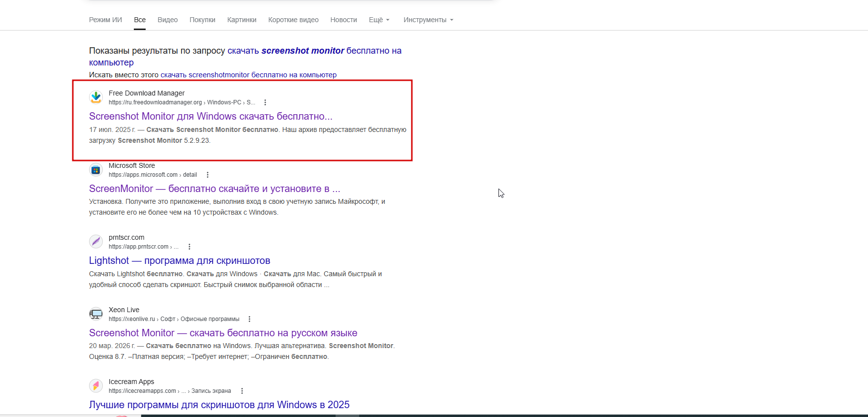
Task: Click the ru.freedownloadmanager.org URL breadcrumb
Action: [x=182, y=102]
